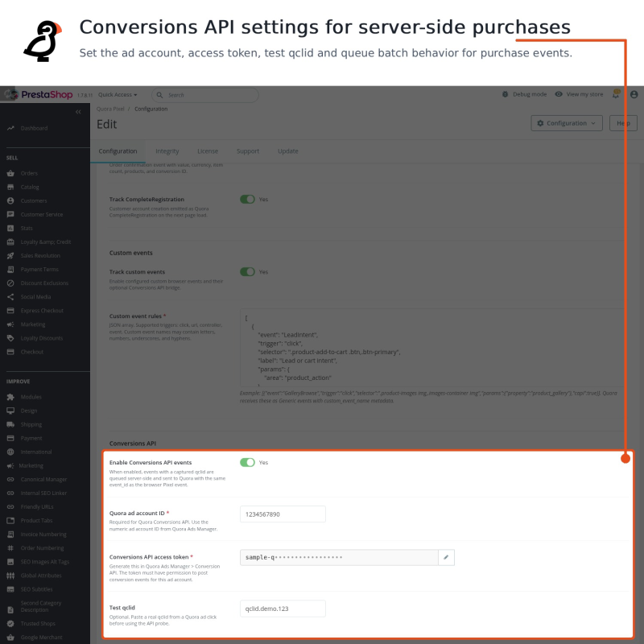Open the Orders basket icon

(x=10, y=173)
